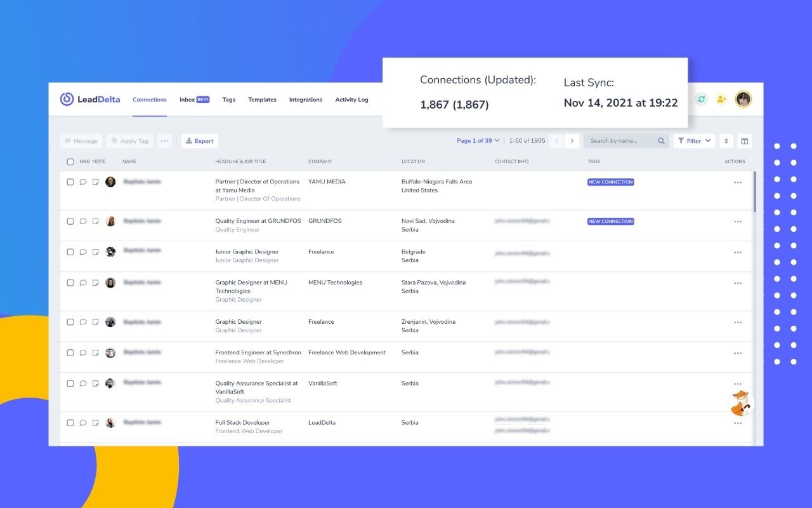Open actions menu for Zrenjanin row
Screen dimensions: 812x508
[737, 323]
